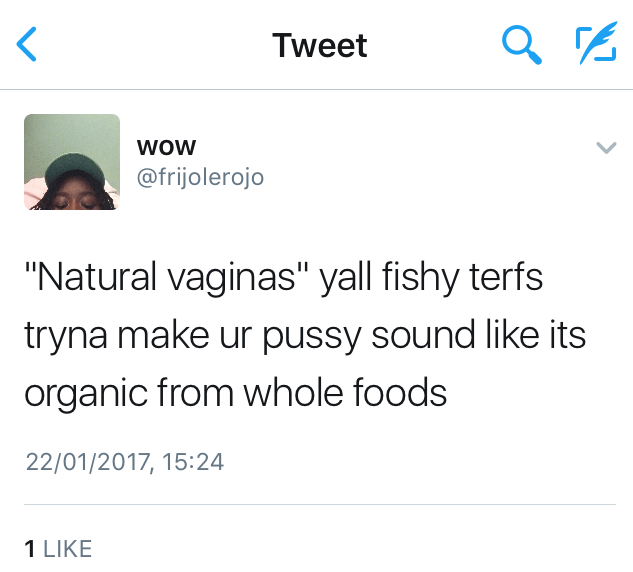Screen dimensions: 633x572
Task: Compose a new tweet with the quill icon
Action: pyautogui.click(x=594, y=45)
